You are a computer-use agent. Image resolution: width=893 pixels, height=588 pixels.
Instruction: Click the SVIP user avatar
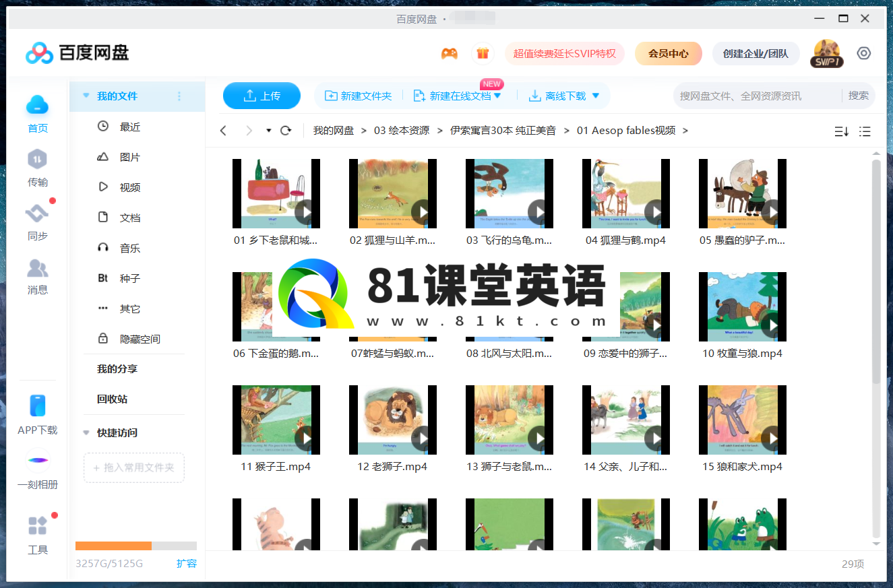point(826,53)
